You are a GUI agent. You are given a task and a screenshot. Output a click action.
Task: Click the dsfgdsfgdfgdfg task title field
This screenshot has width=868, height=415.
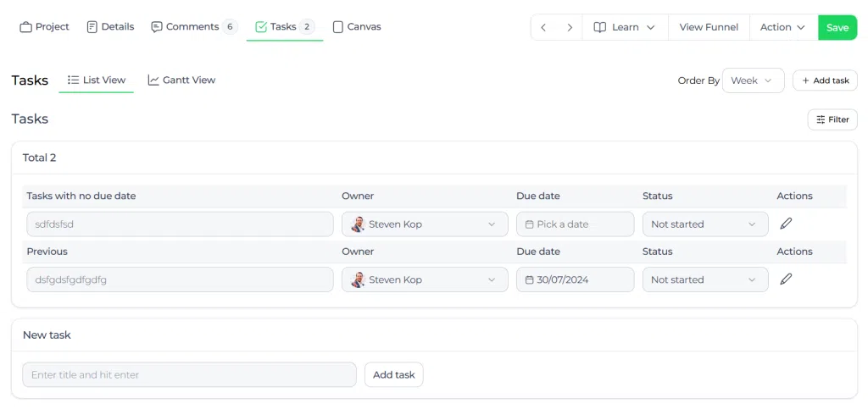[180, 279]
